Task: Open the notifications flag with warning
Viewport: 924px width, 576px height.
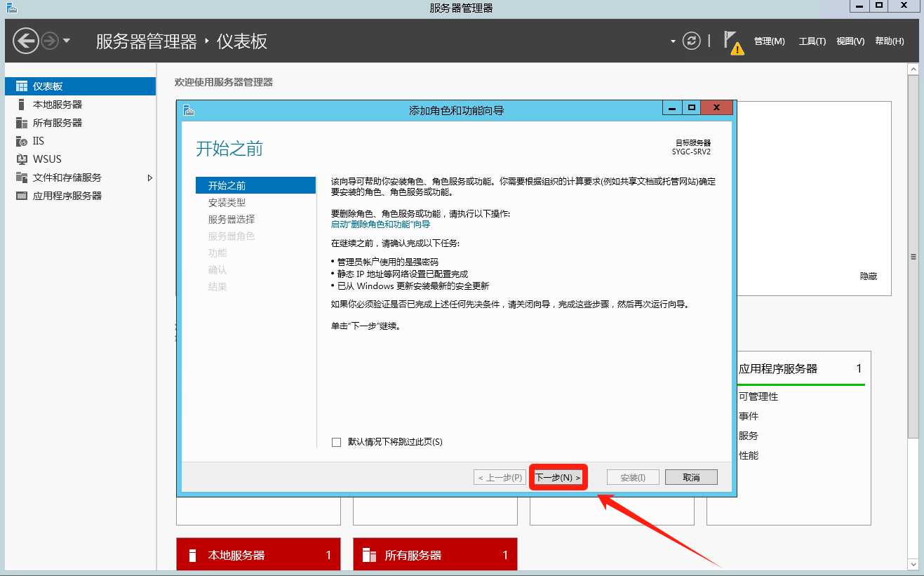Action: click(732, 41)
